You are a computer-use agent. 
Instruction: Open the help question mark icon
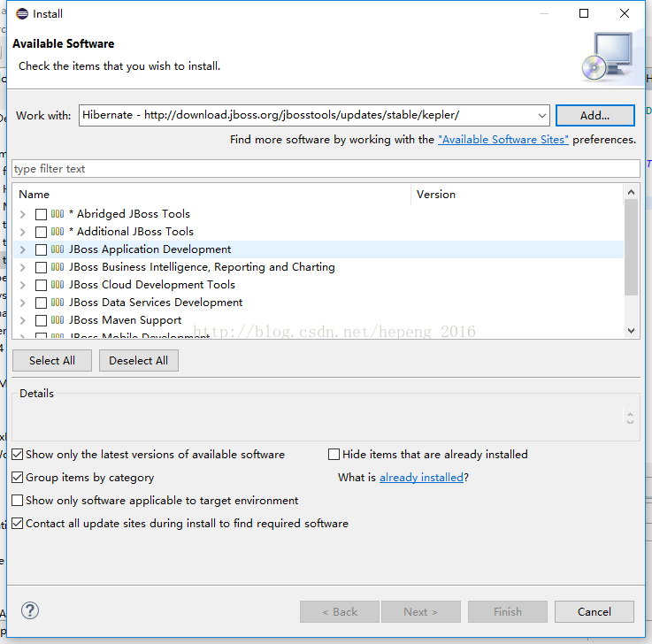pos(30,610)
